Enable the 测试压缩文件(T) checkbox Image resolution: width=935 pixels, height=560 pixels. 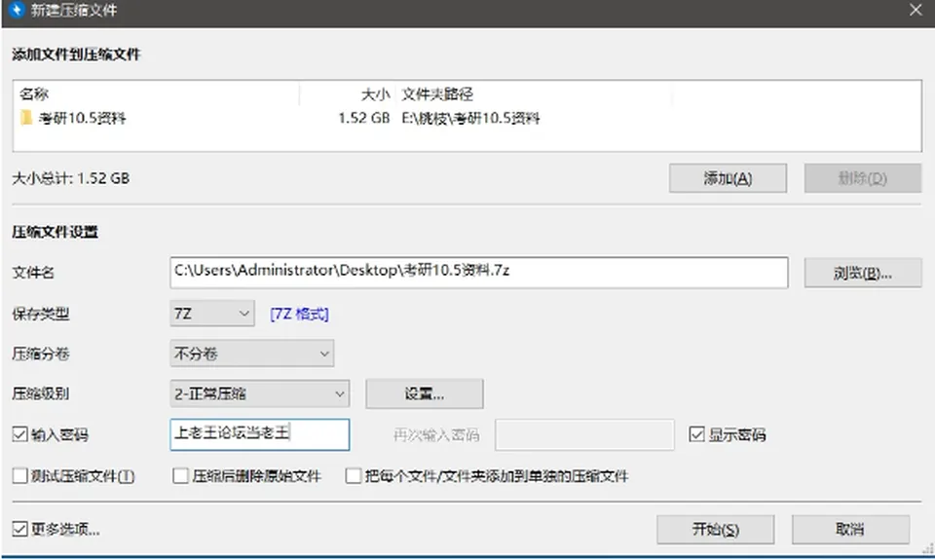pos(19,476)
